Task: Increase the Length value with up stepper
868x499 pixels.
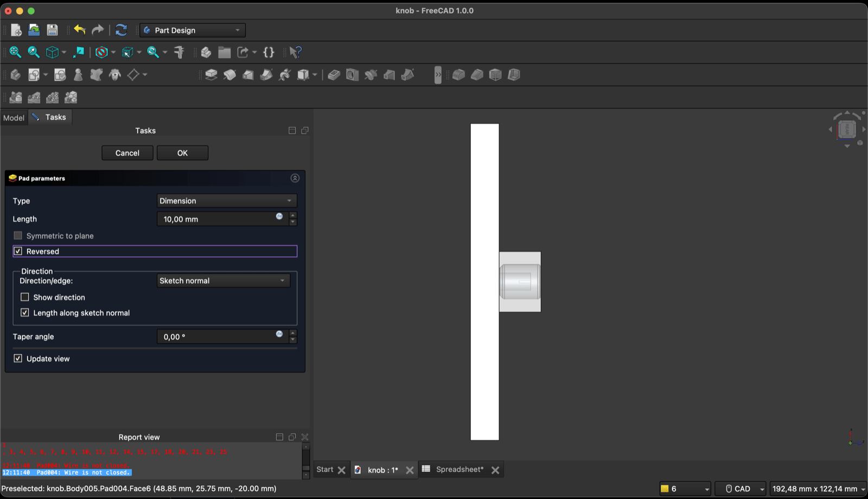Action: 293,216
